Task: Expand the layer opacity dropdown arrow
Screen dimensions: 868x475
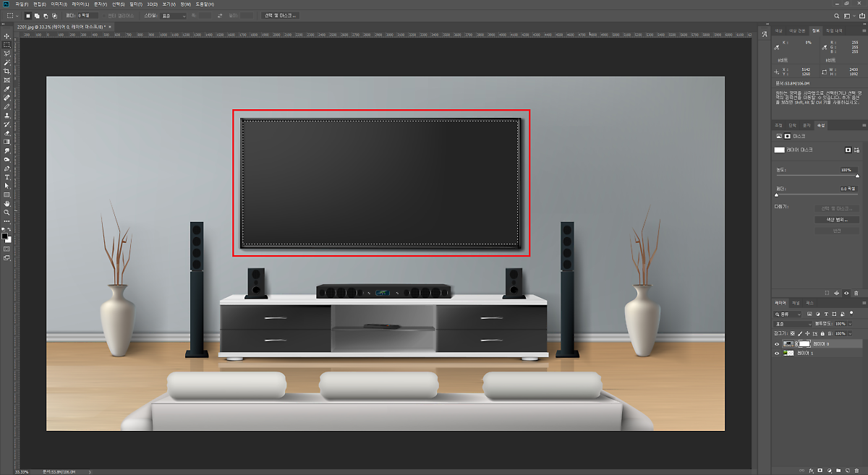Action: [x=850, y=324]
